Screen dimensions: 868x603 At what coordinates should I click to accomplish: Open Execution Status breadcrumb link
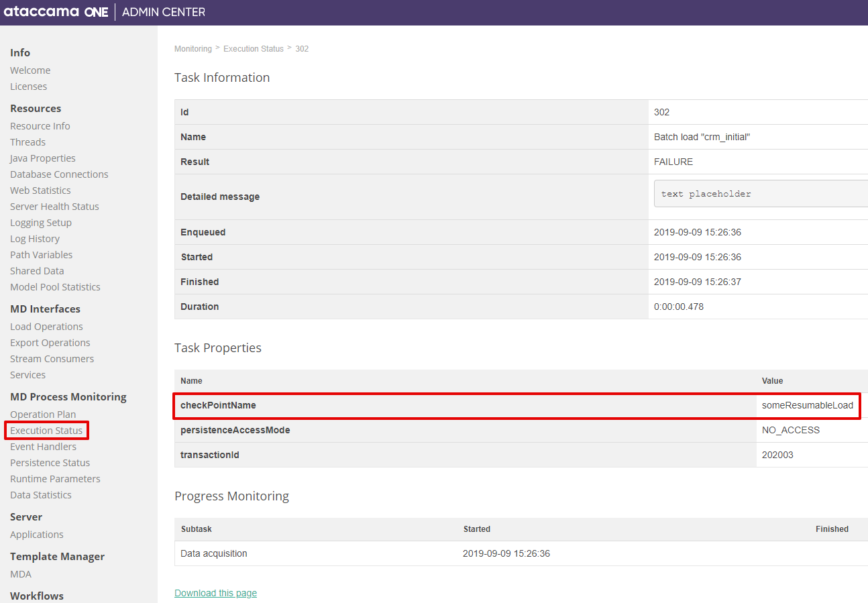[254, 49]
